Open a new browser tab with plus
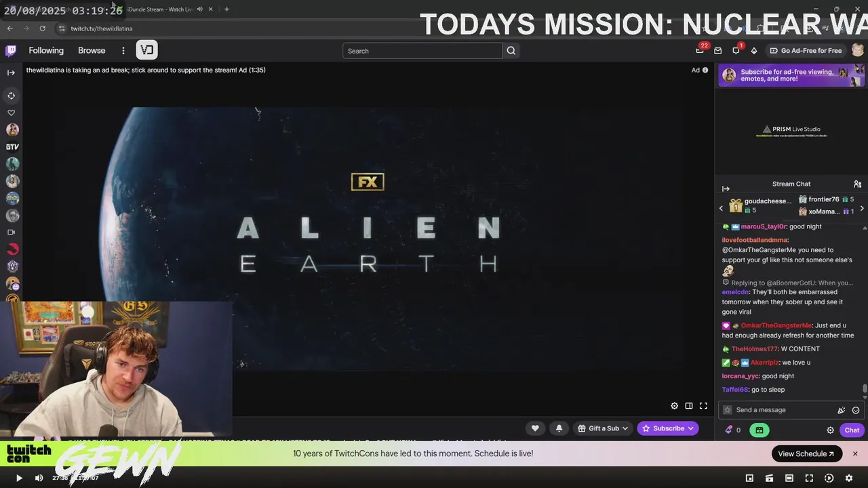 226,9
